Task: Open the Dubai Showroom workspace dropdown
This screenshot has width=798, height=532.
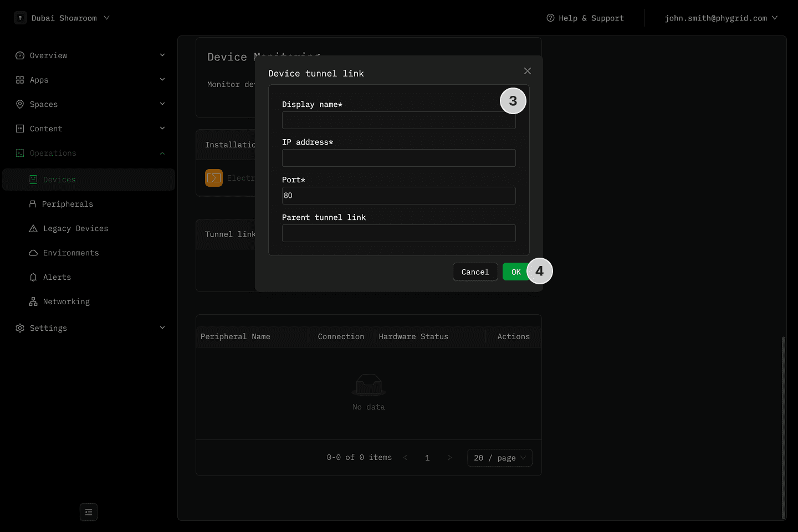Action: [62, 18]
